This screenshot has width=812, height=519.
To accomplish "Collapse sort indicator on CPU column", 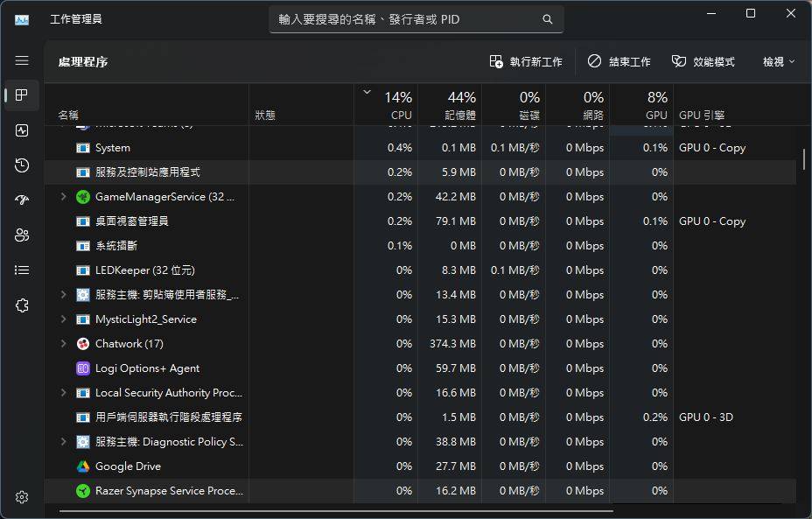I will pos(367,90).
